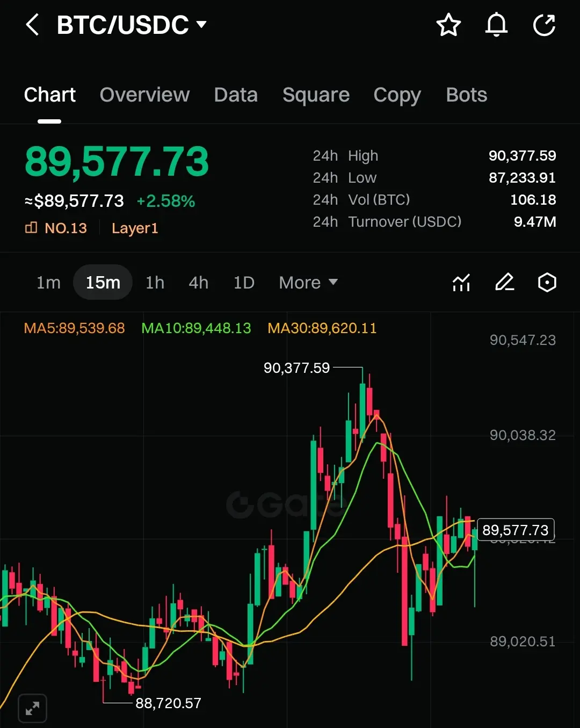This screenshot has width=580, height=728.
Task: Tap the big 89,577.73 price
Action: click(x=117, y=162)
